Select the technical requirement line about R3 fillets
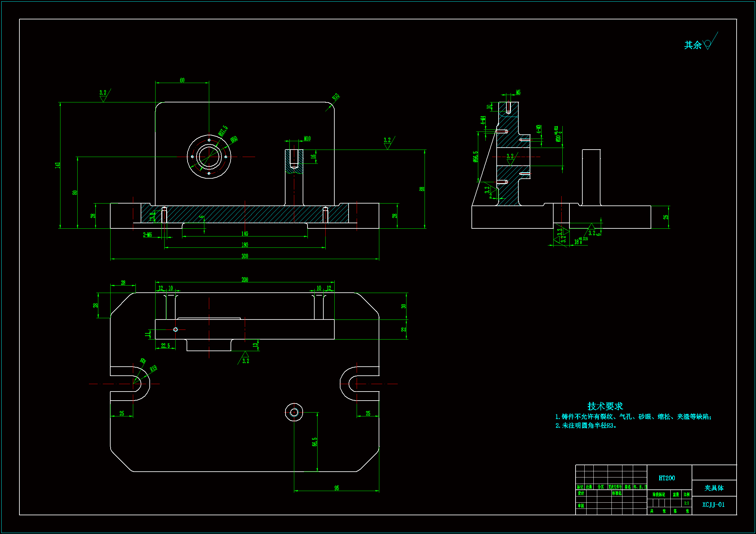Image resolution: width=756 pixels, height=534 pixels. [586, 426]
